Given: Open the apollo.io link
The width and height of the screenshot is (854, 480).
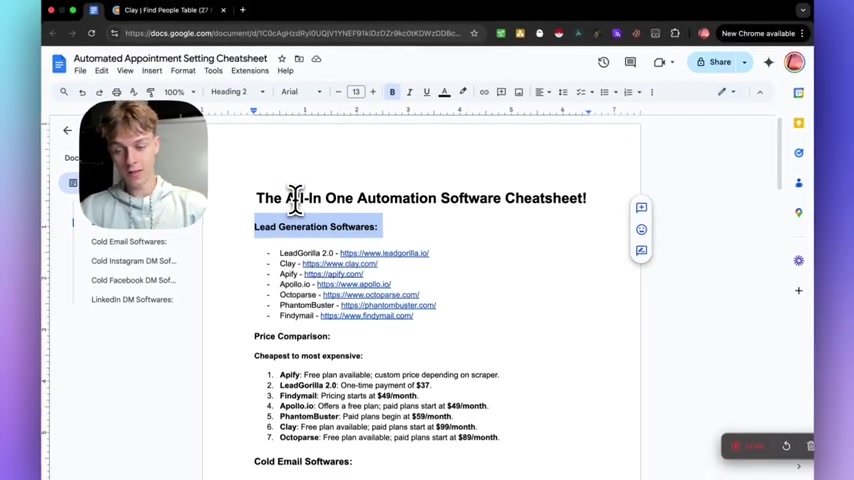Looking at the screenshot, I should pos(354,284).
